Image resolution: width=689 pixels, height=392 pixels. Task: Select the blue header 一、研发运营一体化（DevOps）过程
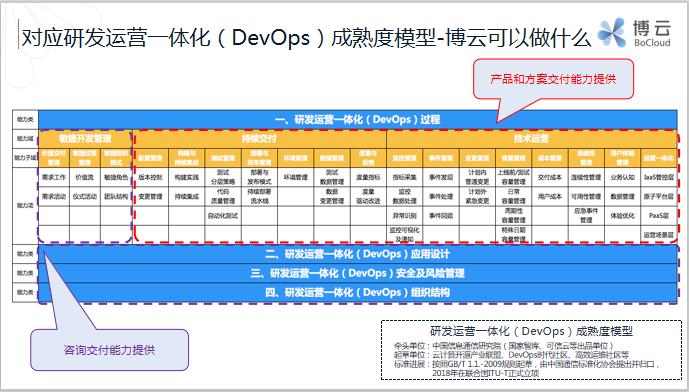click(358, 120)
